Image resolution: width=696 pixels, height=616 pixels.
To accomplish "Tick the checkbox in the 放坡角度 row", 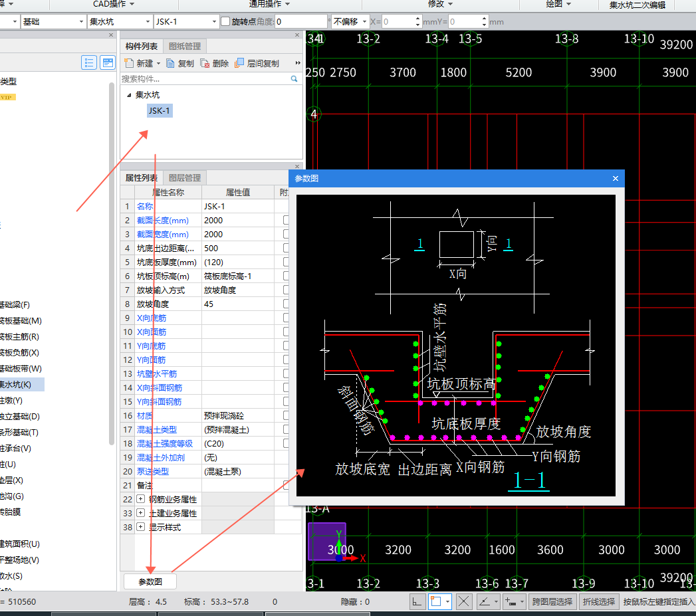I will (287, 304).
